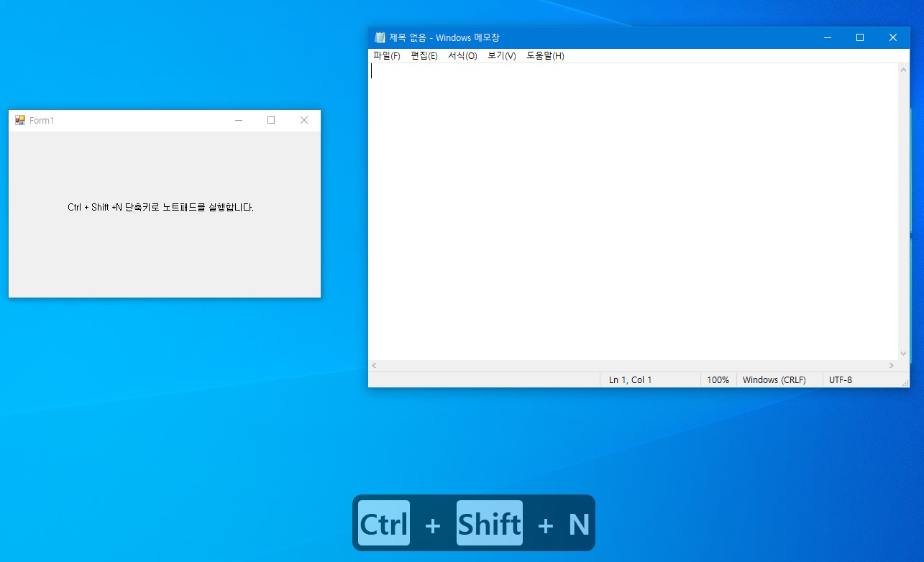Open the 서식(O) menu in Notepad
This screenshot has width=924, height=562.
point(462,56)
